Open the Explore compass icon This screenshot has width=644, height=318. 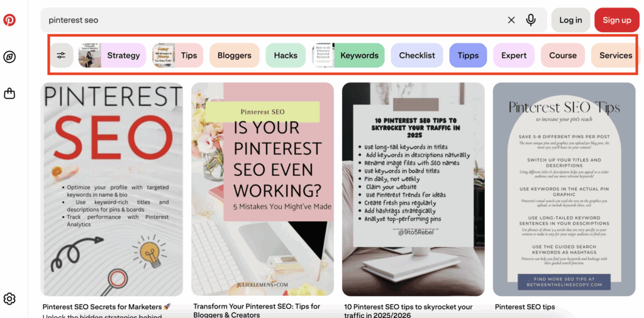[x=9, y=57]
